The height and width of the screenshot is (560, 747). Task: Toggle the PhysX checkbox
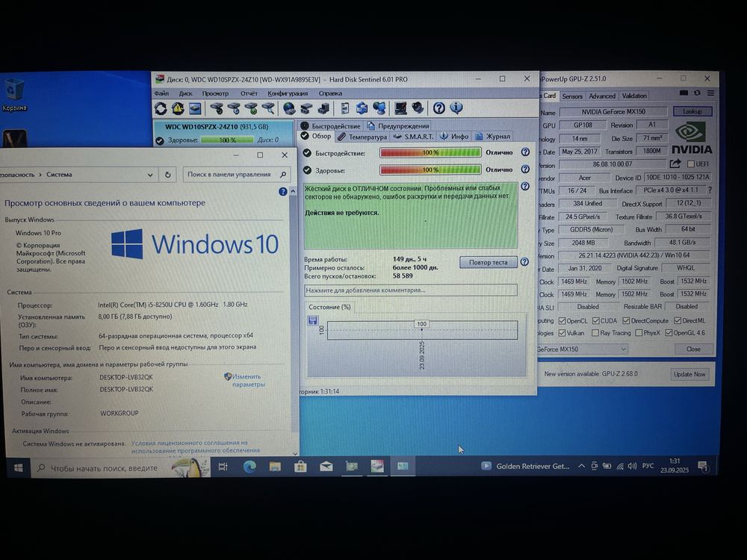(639, 333)
